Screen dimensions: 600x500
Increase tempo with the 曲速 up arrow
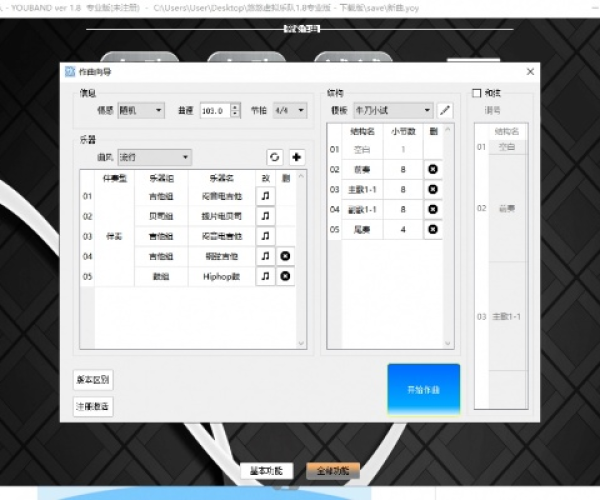[235, 107]
